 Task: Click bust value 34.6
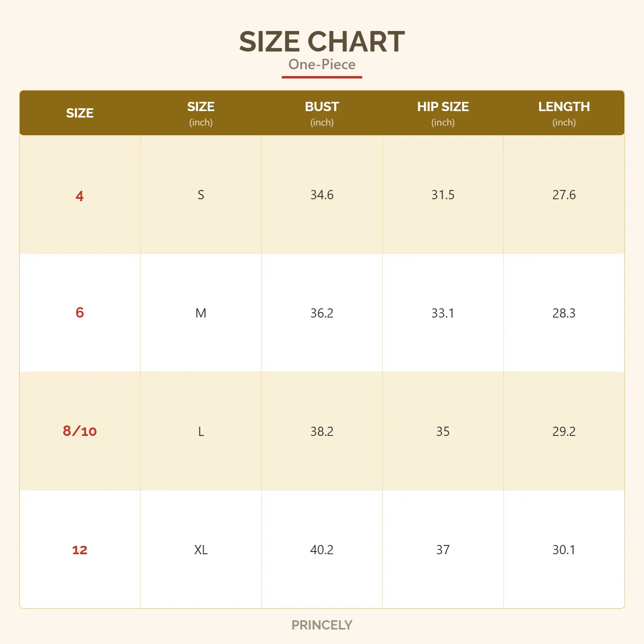click(322, 195)
